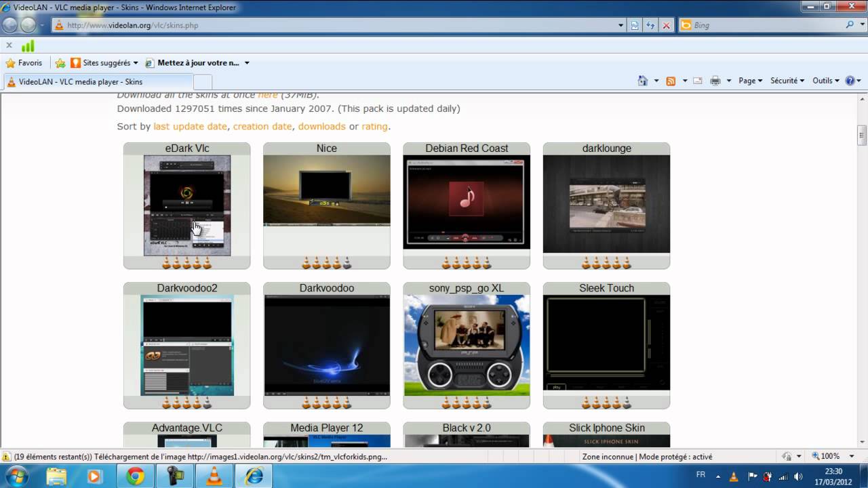Open Windows Media Player taskbar icon

(94, 476)
